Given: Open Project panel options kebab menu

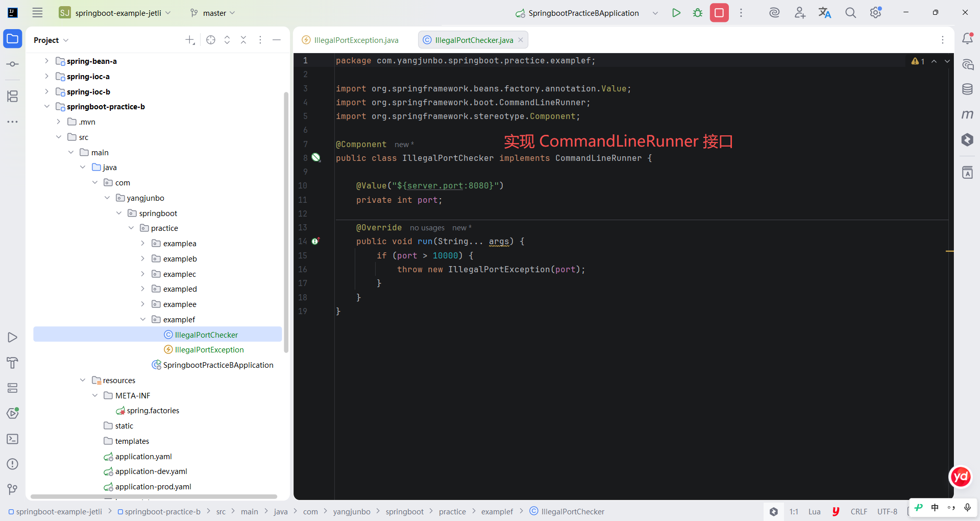Looking at the screenshot, I should click(260, 40).
